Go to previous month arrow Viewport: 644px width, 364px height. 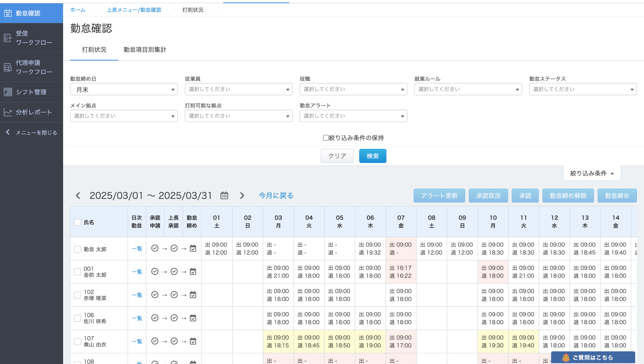tap(78, 195)
